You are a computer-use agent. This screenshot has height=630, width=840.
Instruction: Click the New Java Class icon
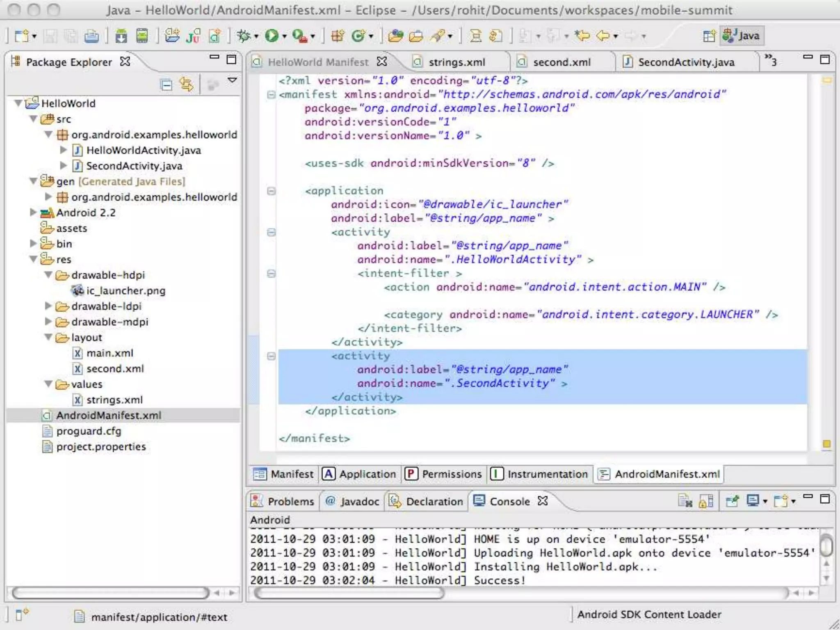click(x=358, y=36)
